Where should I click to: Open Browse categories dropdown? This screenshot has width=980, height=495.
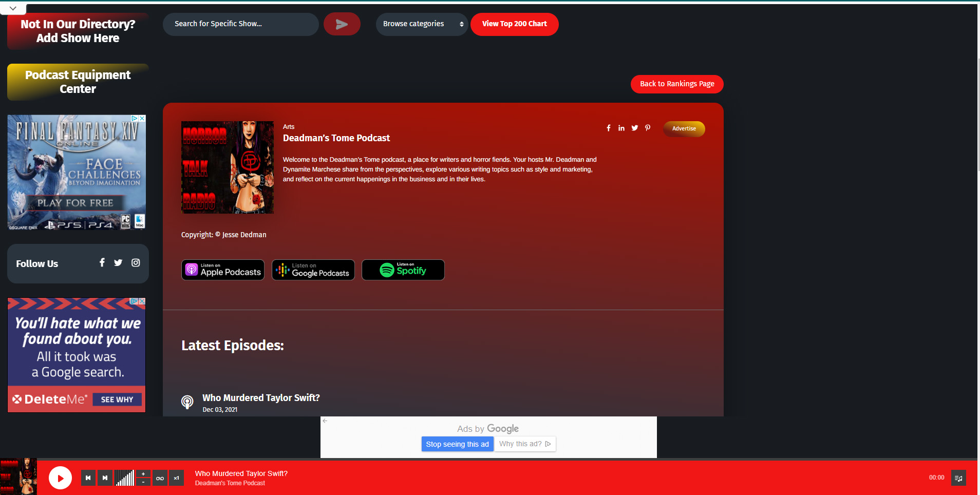422,24
